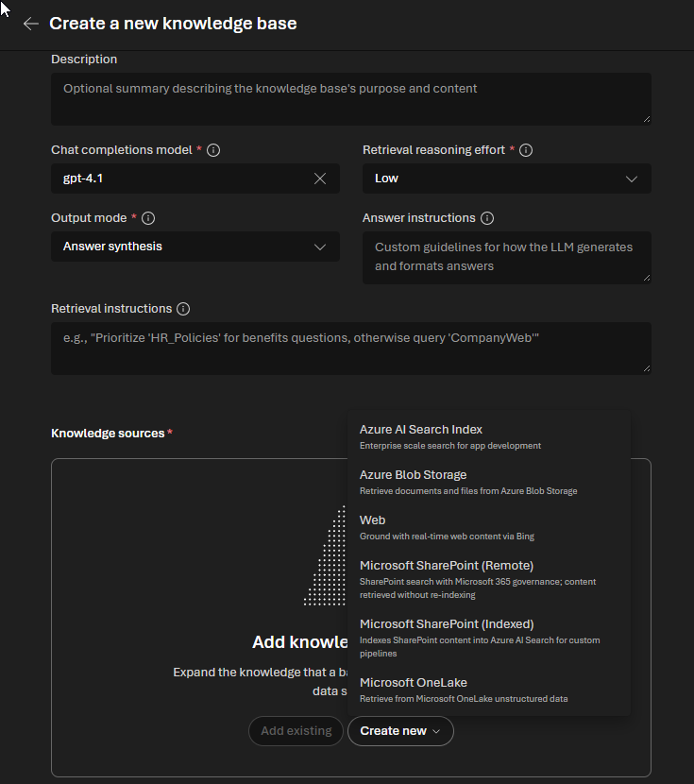Select Microsoft OneLake source
The width and height of the screenshot is (694, 784).
[489, 690]
